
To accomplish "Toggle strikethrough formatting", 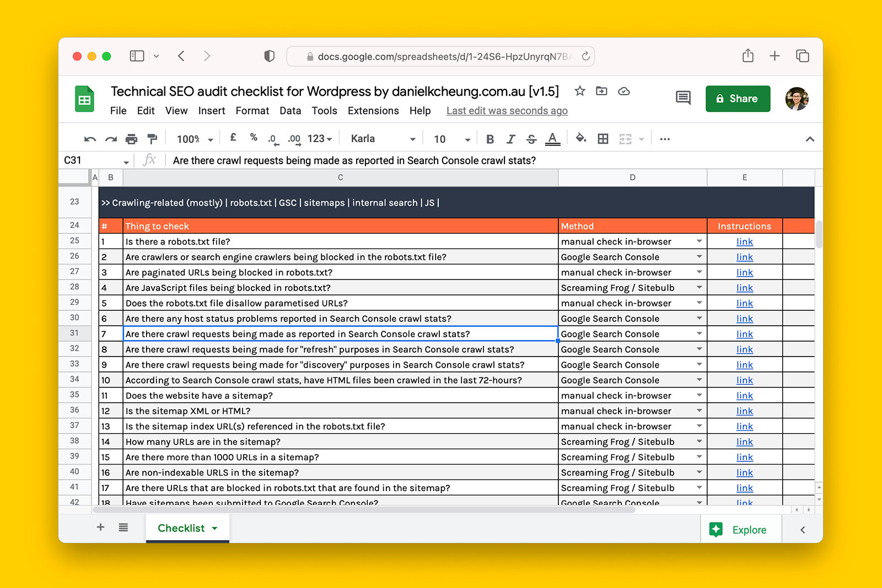I will pos(531,139).
